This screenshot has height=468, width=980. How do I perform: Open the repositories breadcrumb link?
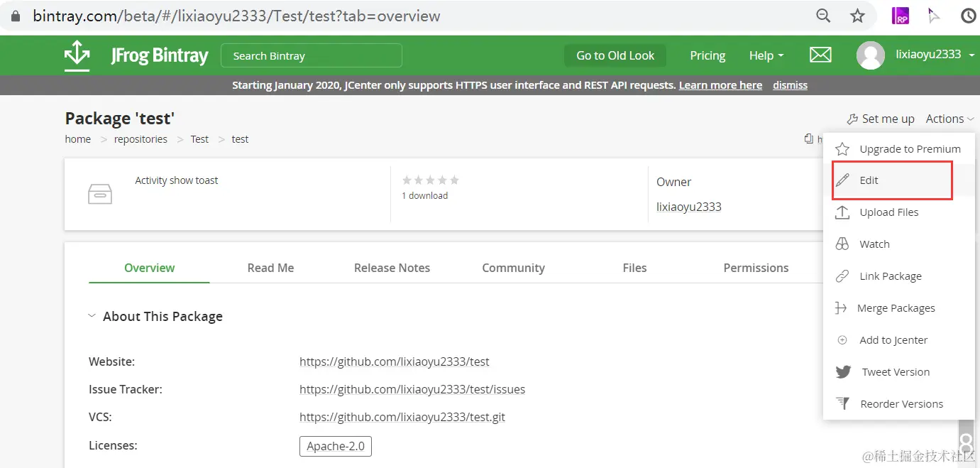pos(141,139)
